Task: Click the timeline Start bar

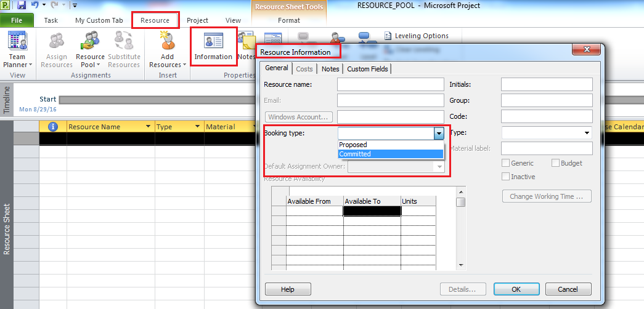Action: [157, 100]
